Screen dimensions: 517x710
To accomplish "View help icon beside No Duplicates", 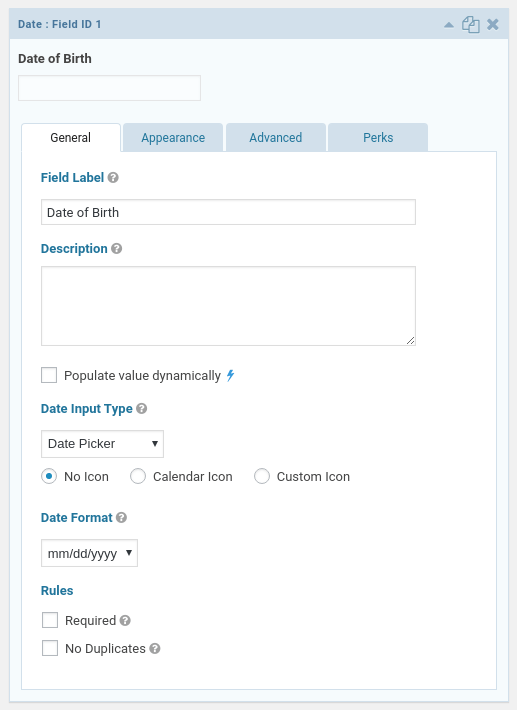I will (x=155, y=648).
